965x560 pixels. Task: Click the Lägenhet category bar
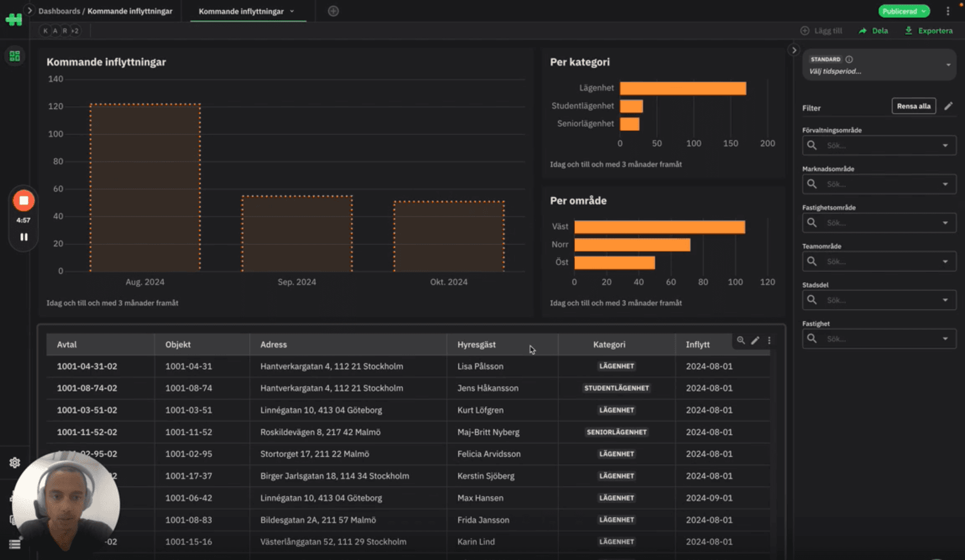pos(683,88)
